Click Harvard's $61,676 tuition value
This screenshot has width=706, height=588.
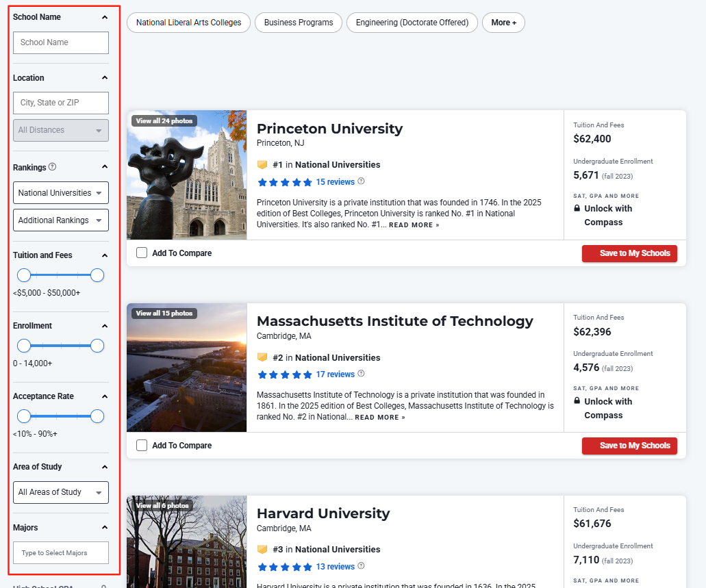click(592, 523)
